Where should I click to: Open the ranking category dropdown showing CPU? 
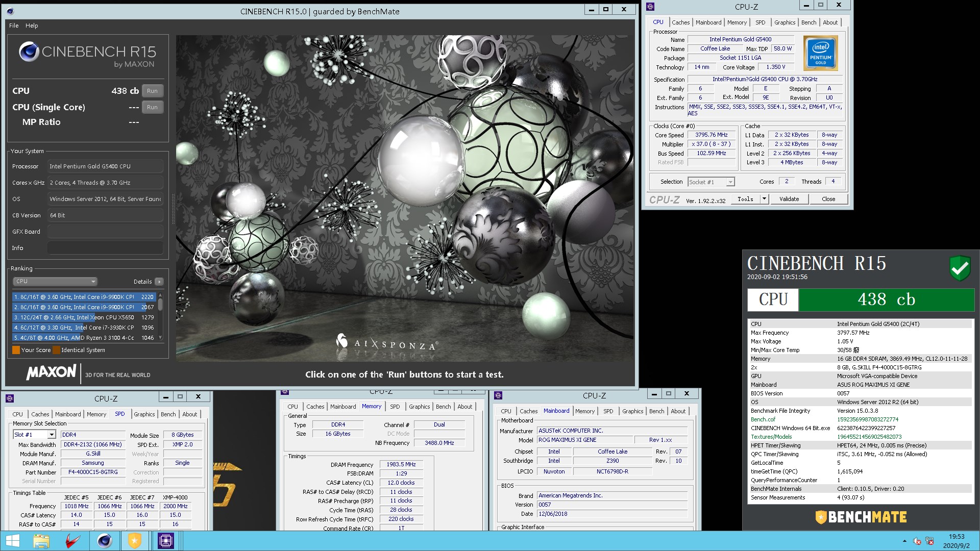55,282
